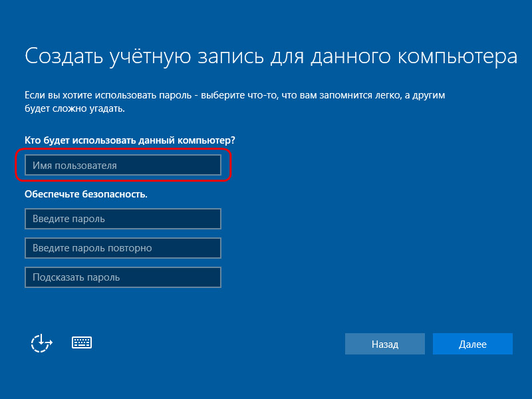Continue with the 'Далее' button

click(473, 344)
